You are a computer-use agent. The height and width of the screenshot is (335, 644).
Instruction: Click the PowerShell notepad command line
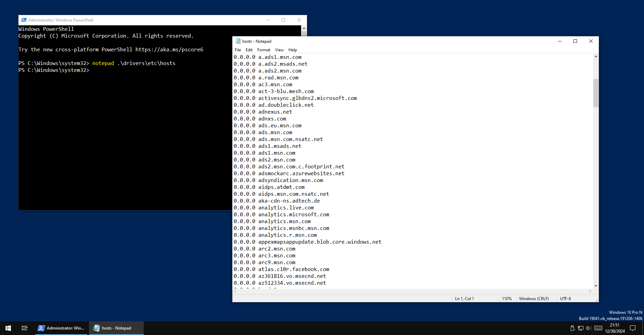pyautogui.click(x=97, y=63)
